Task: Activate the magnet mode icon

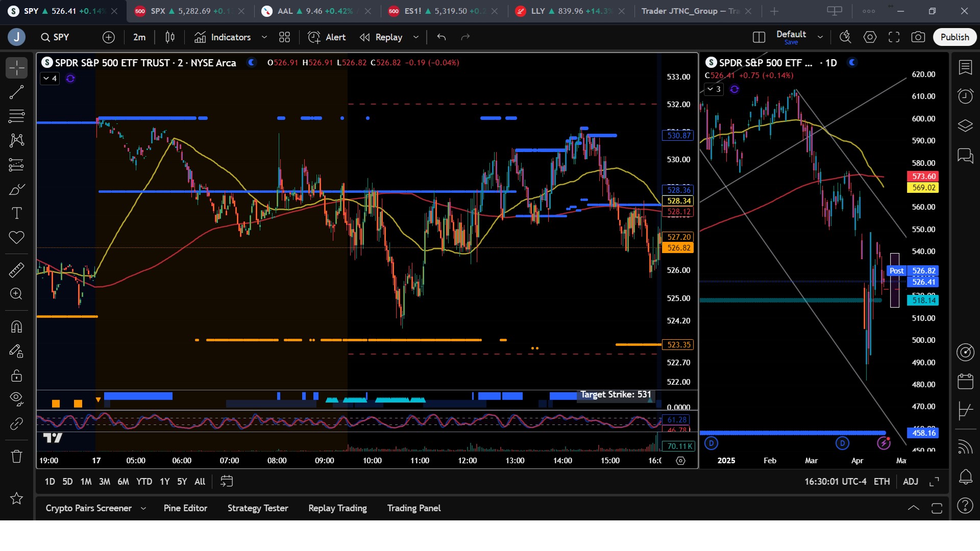Action: tap(16, 327)
